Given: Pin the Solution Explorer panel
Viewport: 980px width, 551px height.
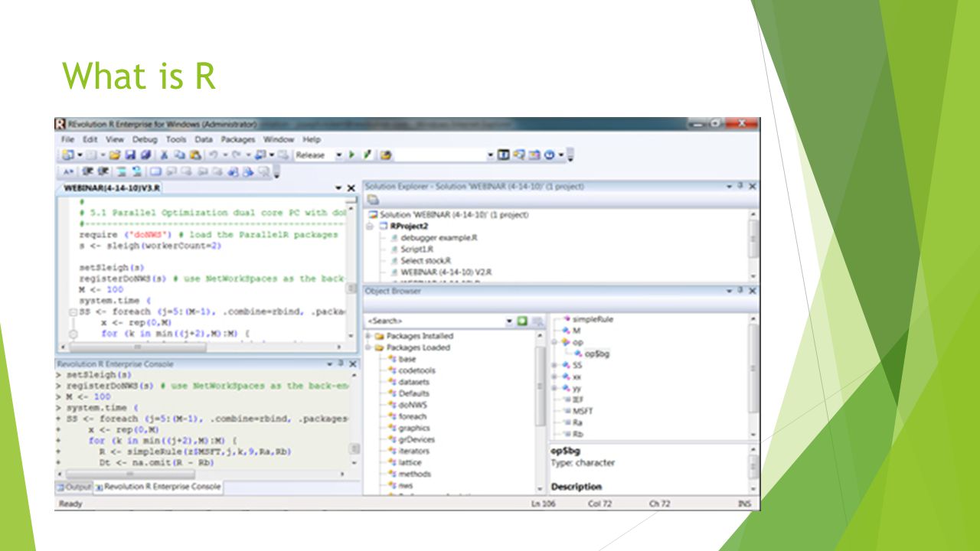Looking at the screenshot, I should [x=740, y=186].
